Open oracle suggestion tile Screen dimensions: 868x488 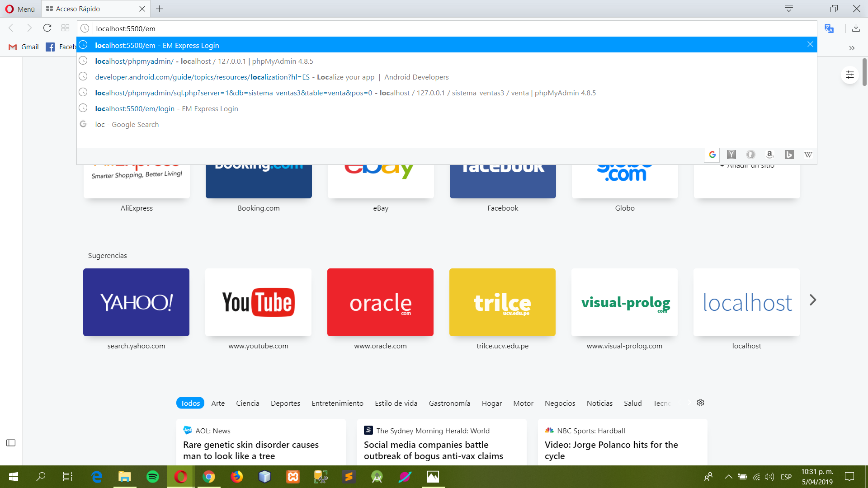tap(380, 302)
